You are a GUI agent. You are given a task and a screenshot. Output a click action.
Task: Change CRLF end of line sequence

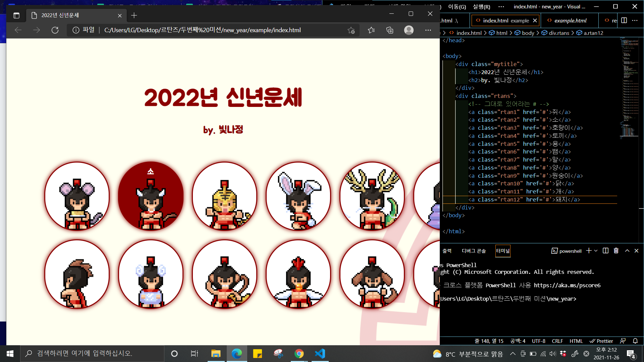557,341
